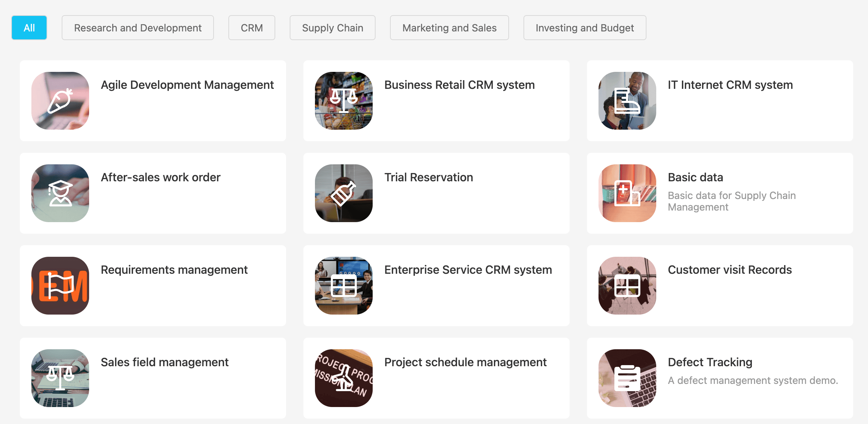Filter by Supply Chain category
868x424 pixels.
tap(332, 27)
